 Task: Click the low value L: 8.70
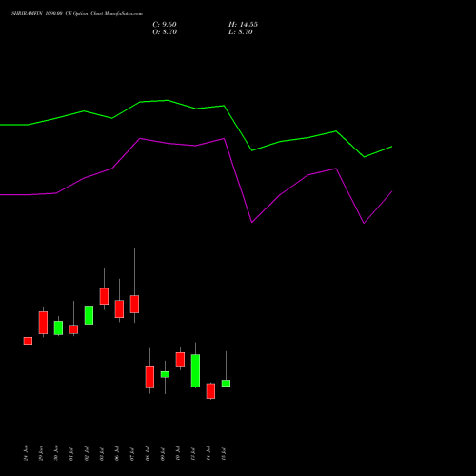[x=241, y=32]
